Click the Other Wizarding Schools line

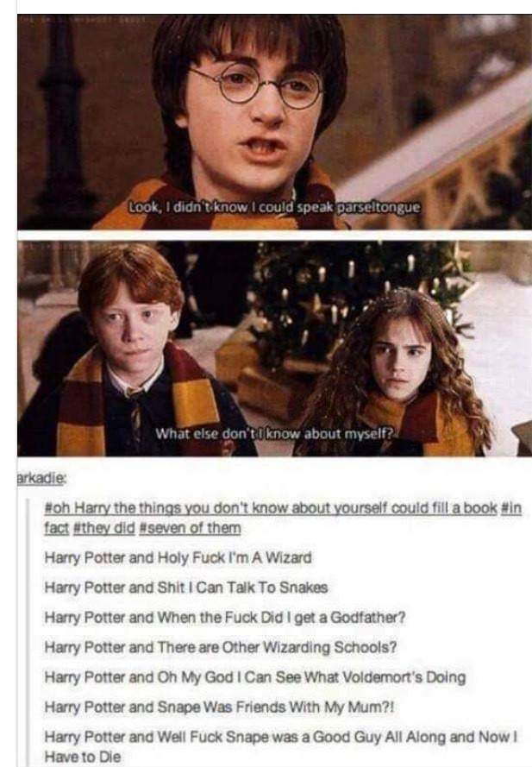tap(221, 647)
